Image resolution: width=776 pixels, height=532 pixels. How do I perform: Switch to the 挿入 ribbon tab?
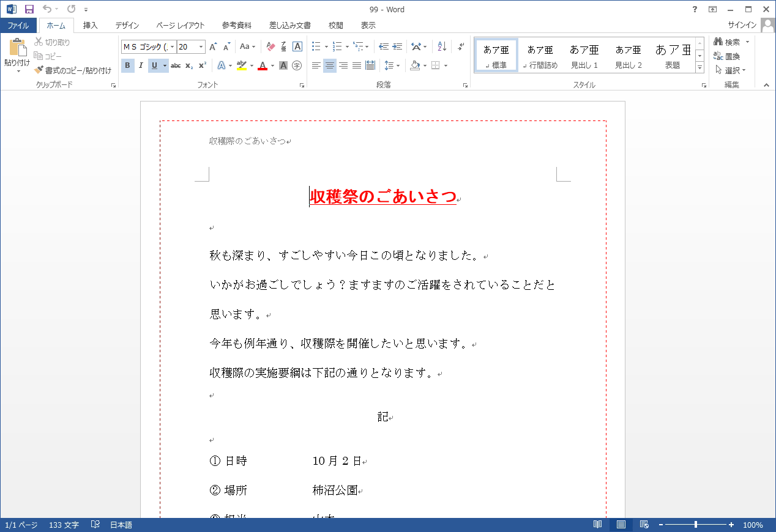[91, 26]
